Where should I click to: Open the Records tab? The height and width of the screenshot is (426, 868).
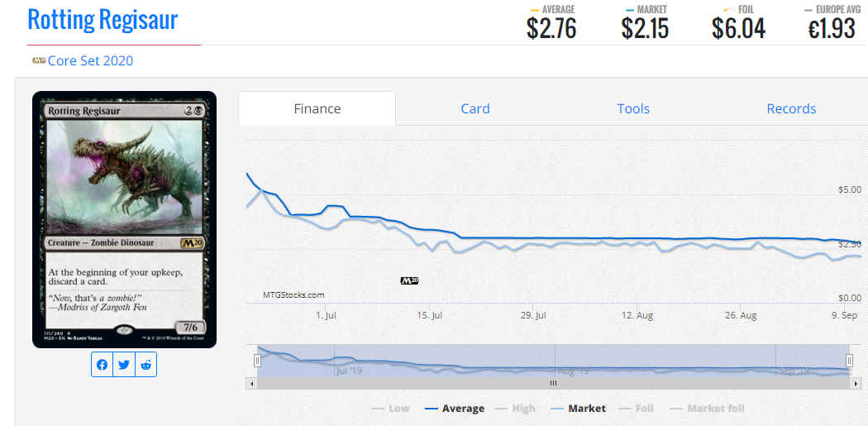[x=791, y=108]
